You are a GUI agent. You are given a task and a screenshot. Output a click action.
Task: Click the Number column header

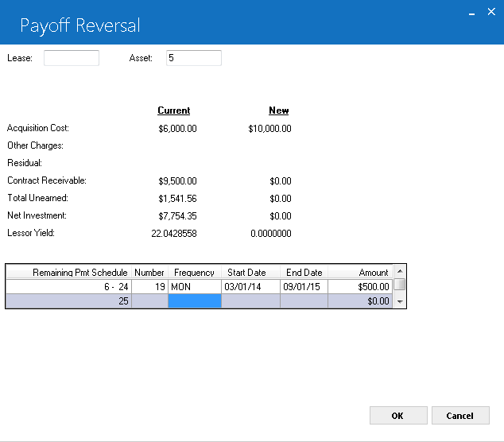pyautogui.click(x=149, y=272)
